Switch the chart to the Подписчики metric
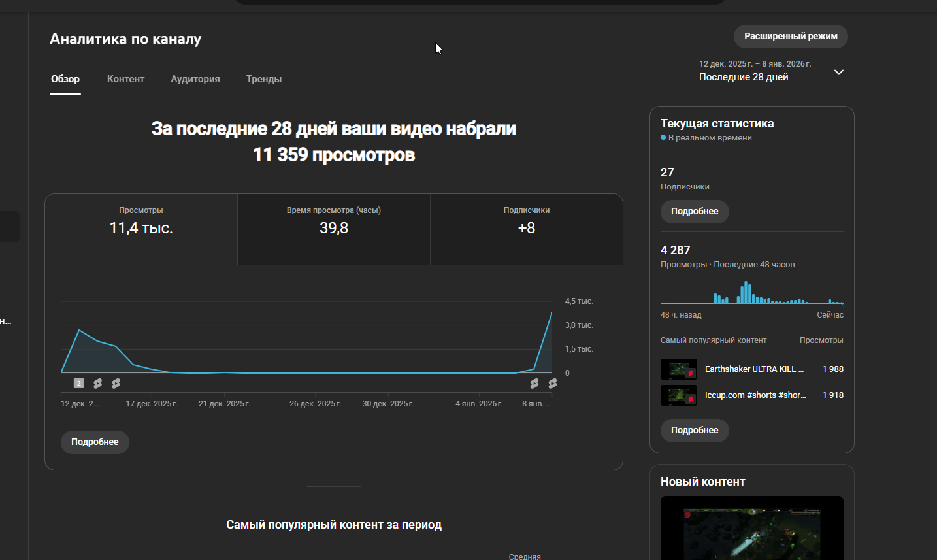This screenshot has height=560, width=937. click(x=527, y=229)
